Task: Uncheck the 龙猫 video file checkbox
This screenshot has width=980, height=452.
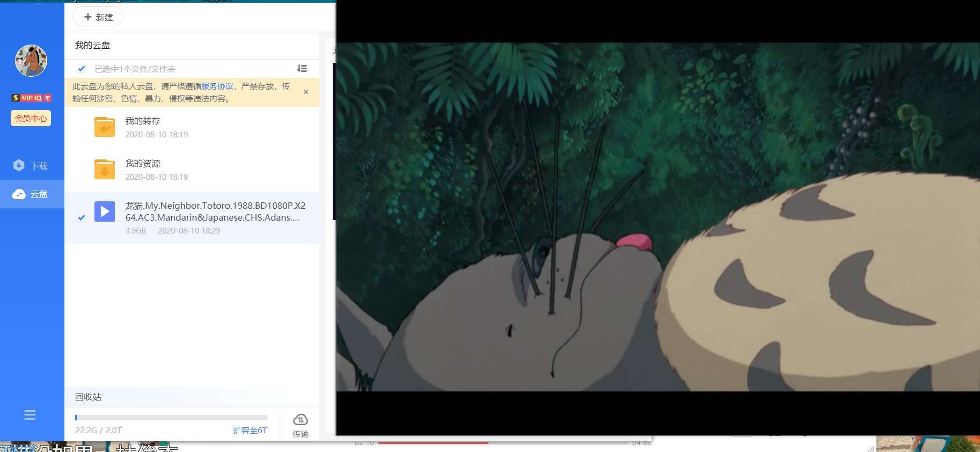Action: pos(81,217)
